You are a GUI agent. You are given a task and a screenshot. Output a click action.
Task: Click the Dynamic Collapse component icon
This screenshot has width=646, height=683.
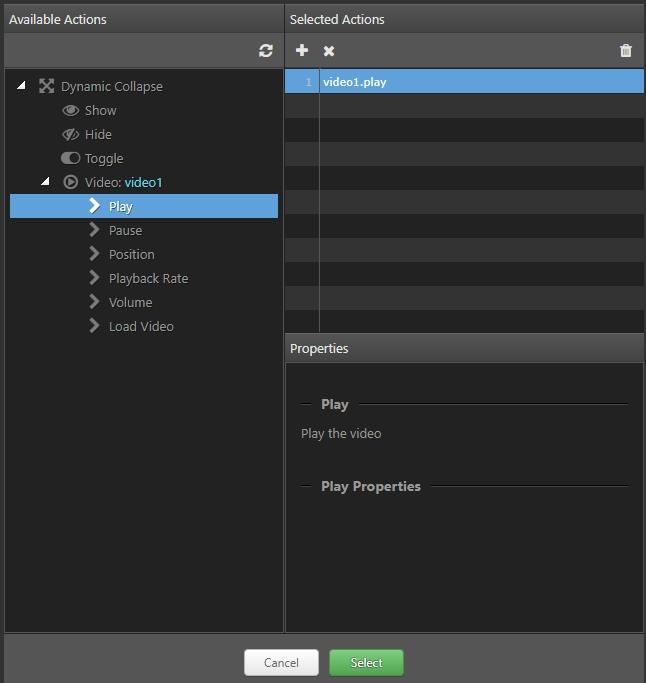pos(47,86)
